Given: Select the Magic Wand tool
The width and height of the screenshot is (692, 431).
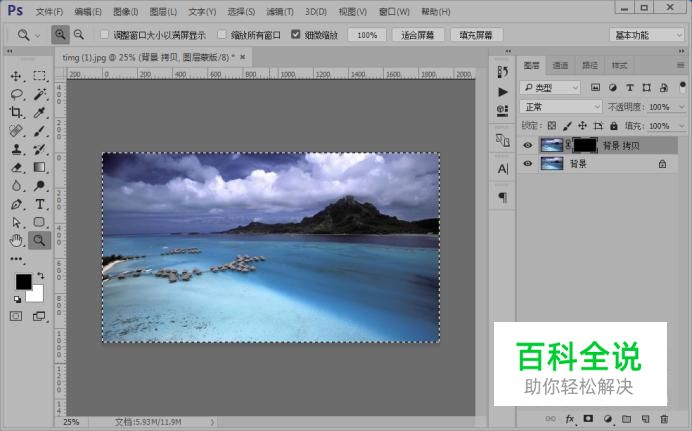Looking at the screenshot, I should pos(40,94).
